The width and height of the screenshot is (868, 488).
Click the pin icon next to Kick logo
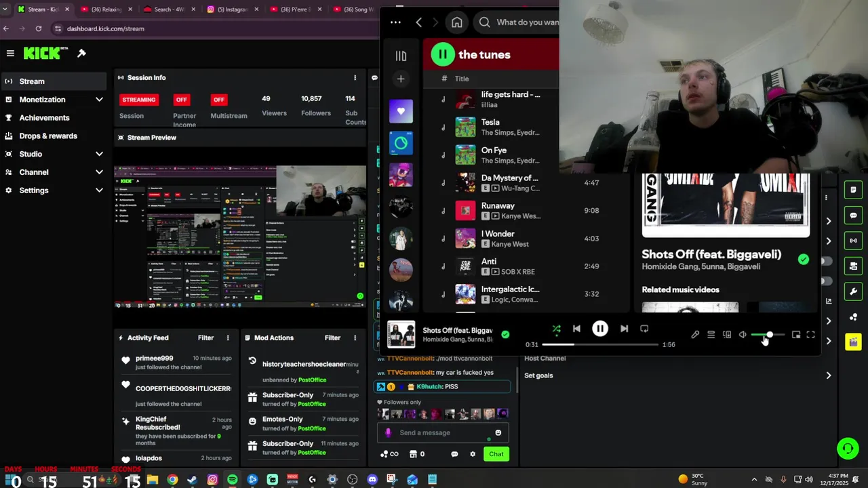tap(82, 53)
